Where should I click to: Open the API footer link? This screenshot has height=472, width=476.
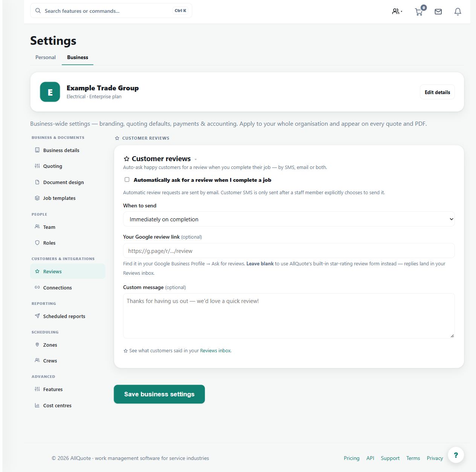pos(370,458)
